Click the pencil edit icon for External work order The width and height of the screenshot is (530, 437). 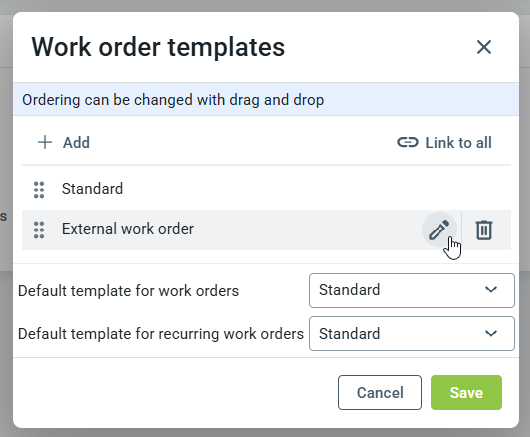pyautogui.click(x=439, y=230)
